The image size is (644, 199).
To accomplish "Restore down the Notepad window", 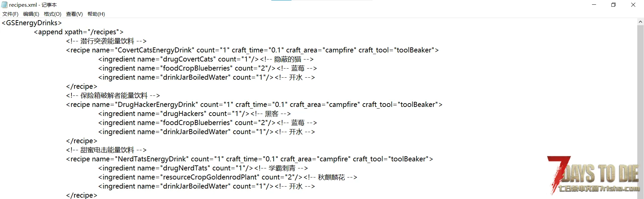I will coord(613,5).
